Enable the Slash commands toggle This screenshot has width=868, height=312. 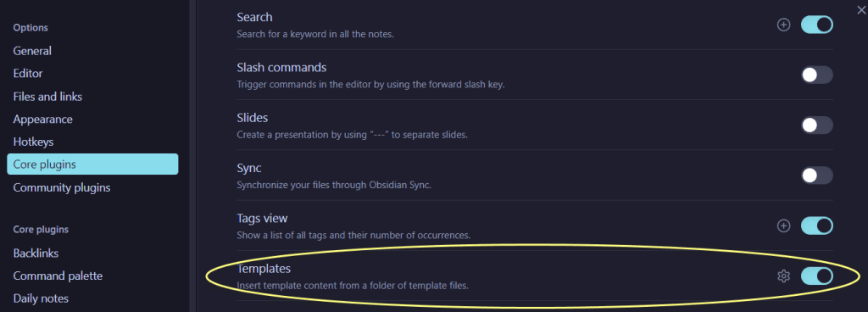(816, 75)
